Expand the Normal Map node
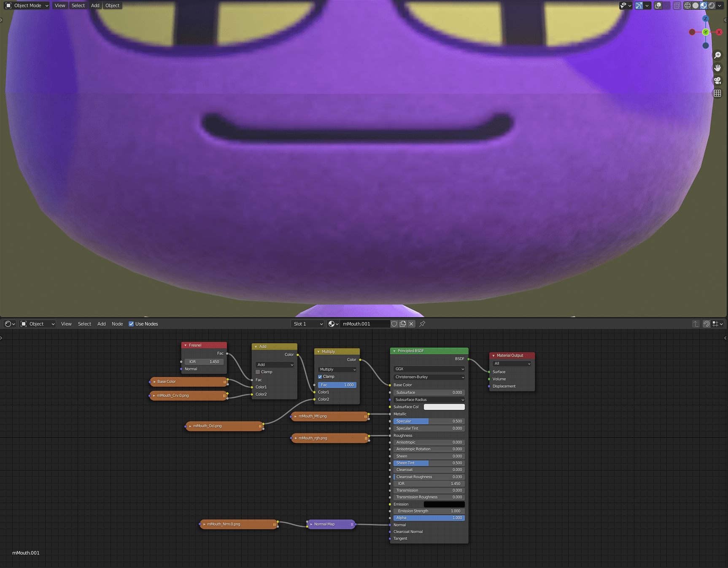Viewport: 728px width, 568px height. 311,524
